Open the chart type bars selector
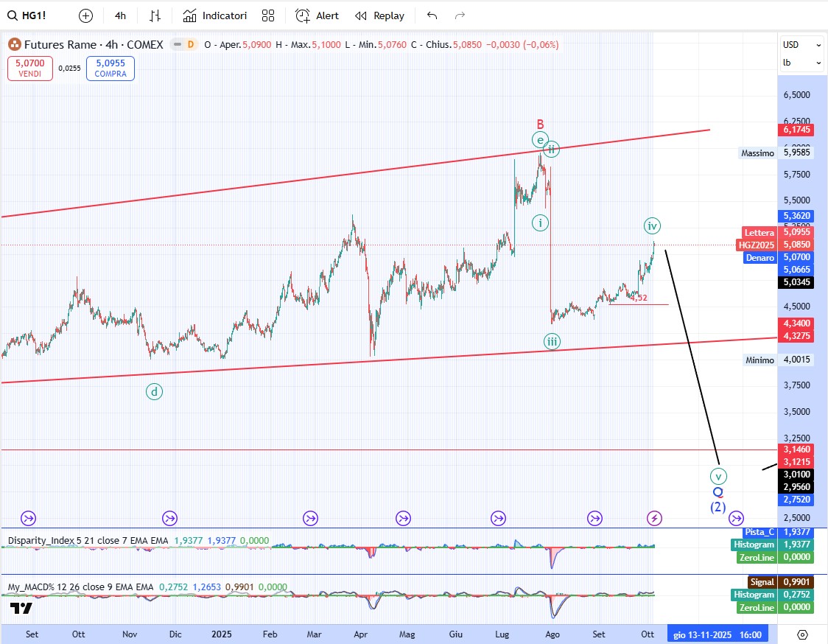Viewport: 828px width, 644px height. click(x=155, y=15)
